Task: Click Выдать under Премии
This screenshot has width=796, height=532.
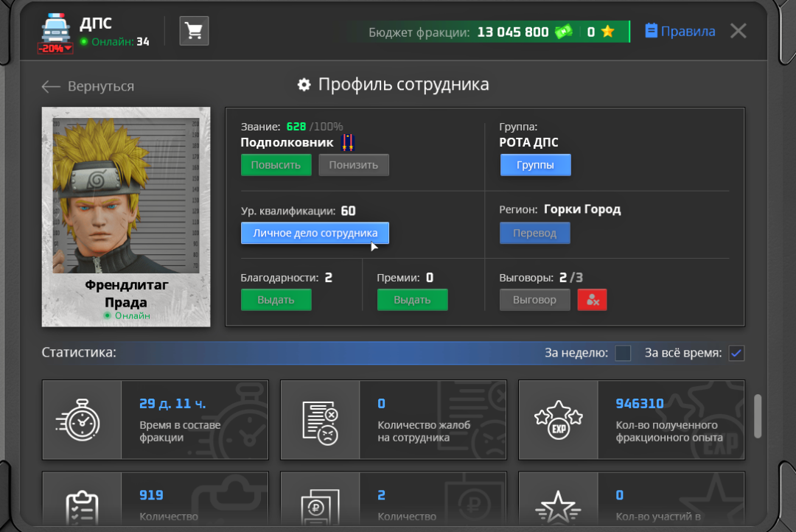Action: [x=412, y=300]
